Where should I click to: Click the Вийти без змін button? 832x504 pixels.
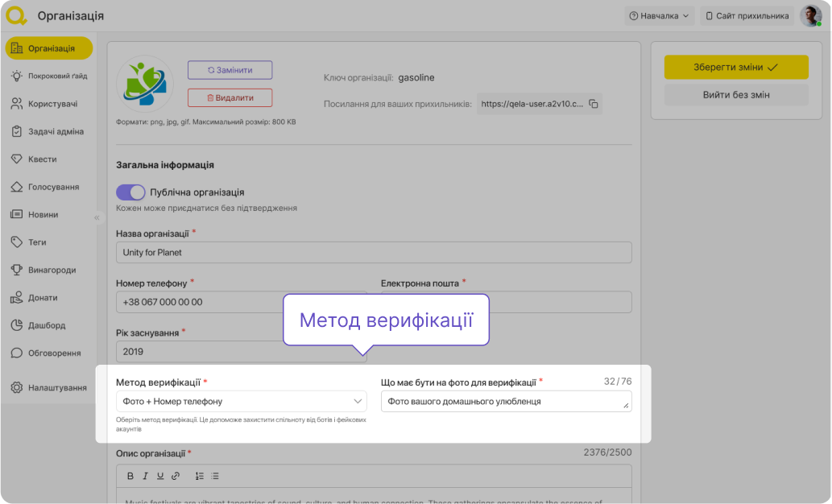point(735,95)
